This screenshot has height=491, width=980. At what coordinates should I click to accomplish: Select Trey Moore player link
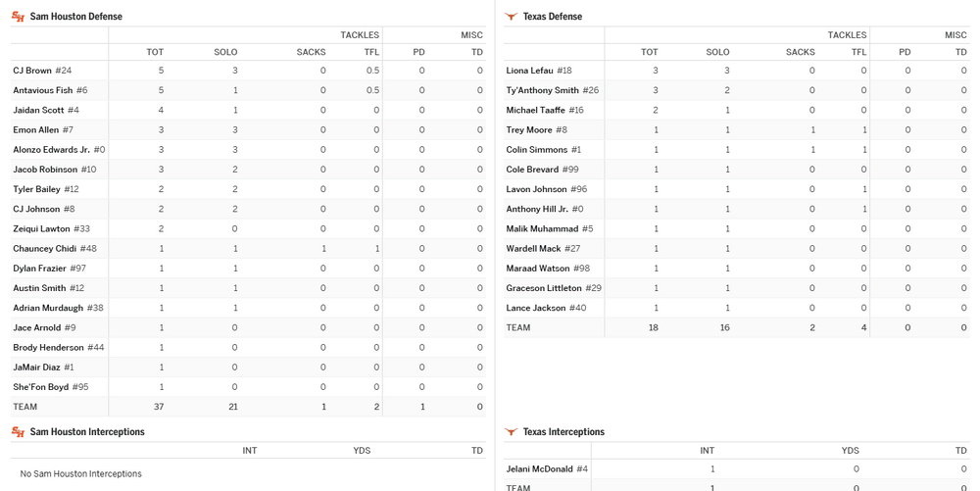(529, 130)
